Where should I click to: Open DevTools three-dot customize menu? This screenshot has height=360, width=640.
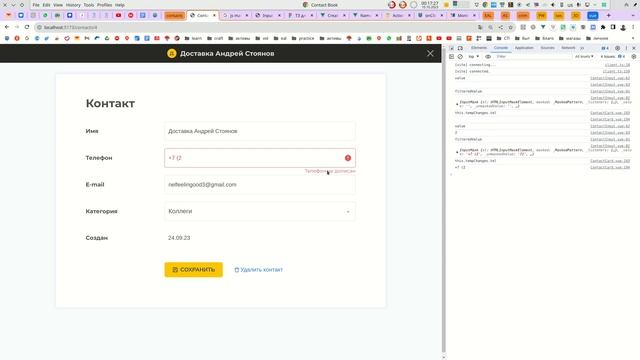tap(626, 48)
